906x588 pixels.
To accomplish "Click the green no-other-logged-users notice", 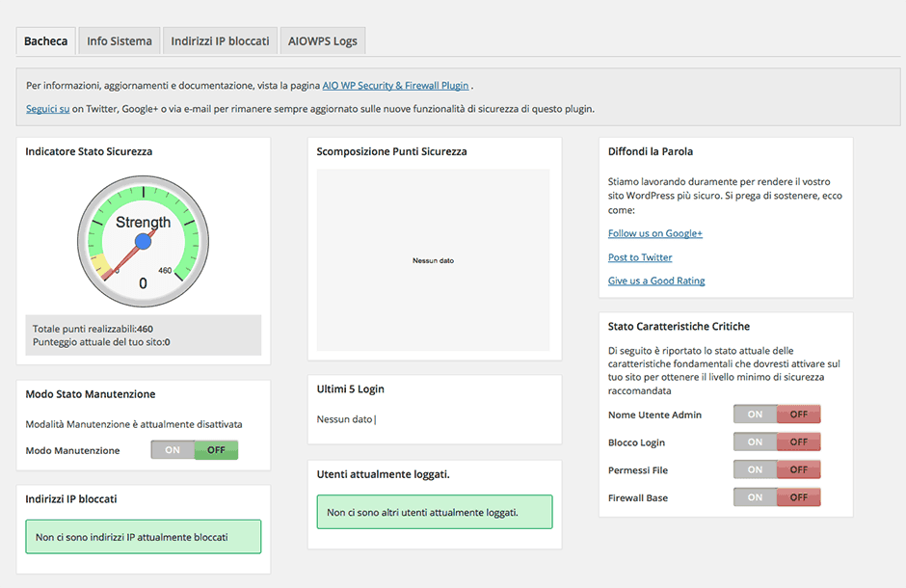I will pyautogui.click(x=434, y=512).
